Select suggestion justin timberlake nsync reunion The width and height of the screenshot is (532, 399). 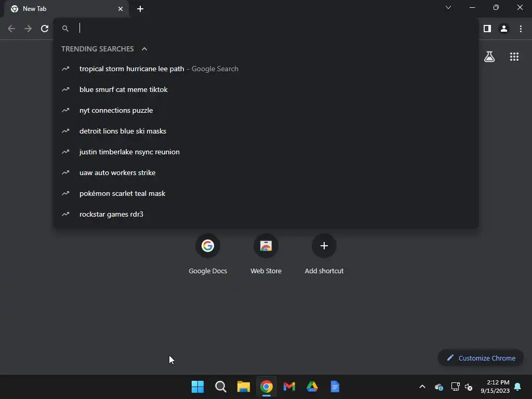click(266, 152)
